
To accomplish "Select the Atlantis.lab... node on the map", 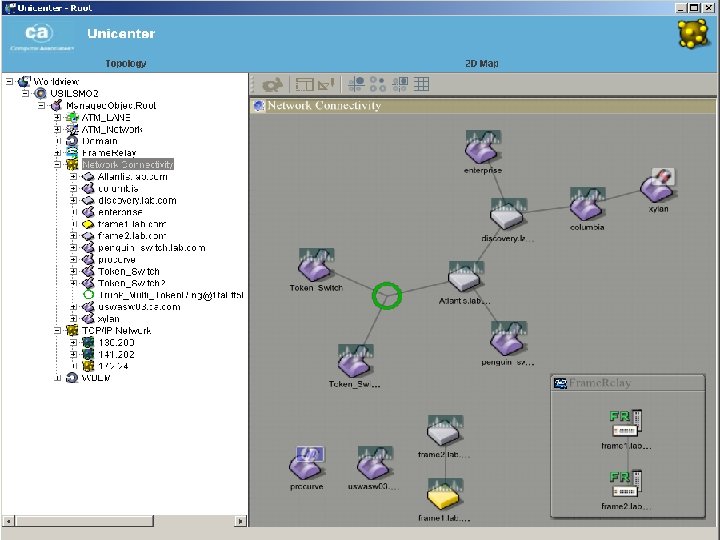I will point(466,277).
